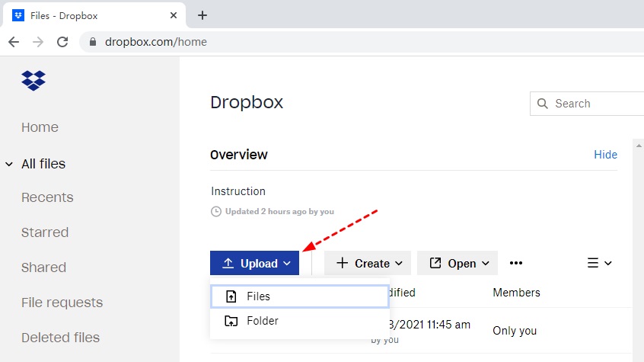The width and height of the screenshot is (644, 362).
Task: Reload the page with refresh icon
Action: [62, 42]
